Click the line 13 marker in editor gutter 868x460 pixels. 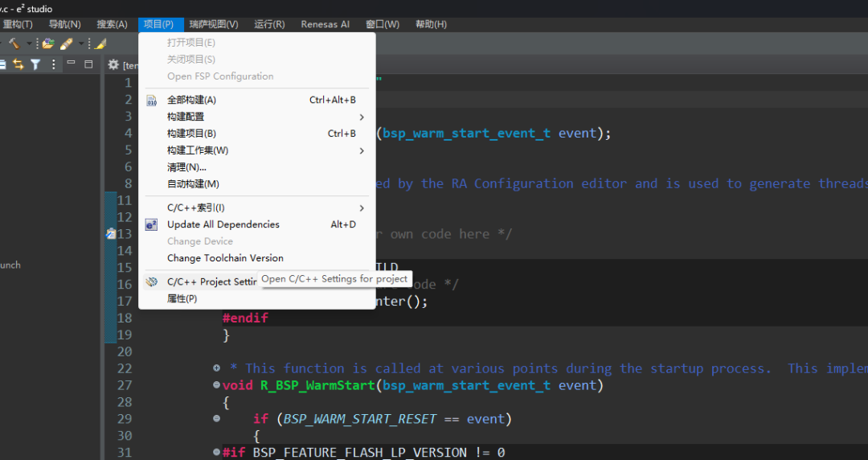coord(111,234)
